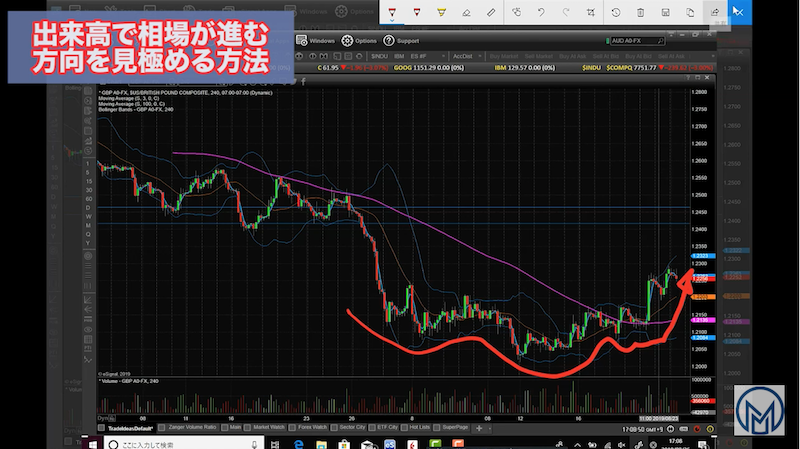Undo the last drawing stroke

coord(541,12)
